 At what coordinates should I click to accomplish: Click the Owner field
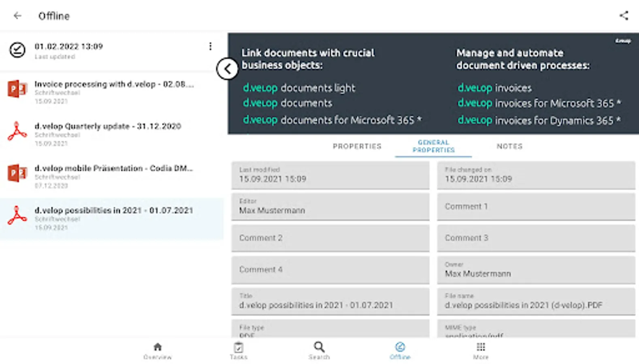pyautogui.click(x=536, y=270)
